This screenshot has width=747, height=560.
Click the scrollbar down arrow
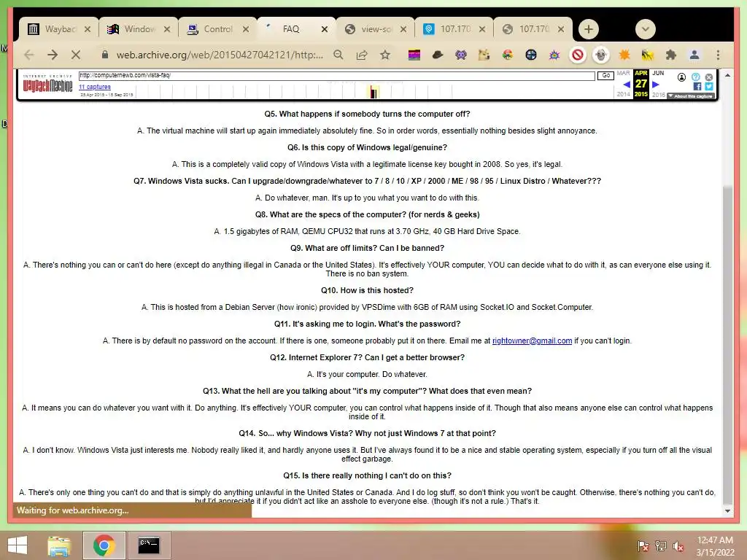(727, 511)
